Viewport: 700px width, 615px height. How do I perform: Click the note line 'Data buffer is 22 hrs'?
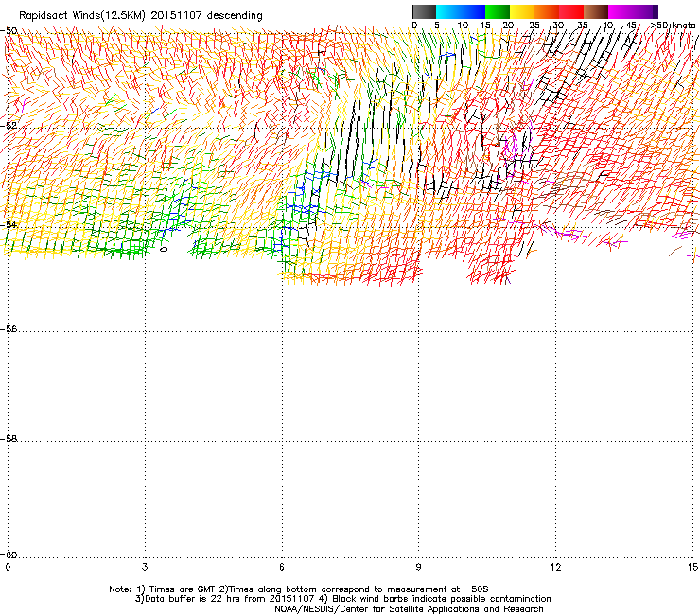342,599
